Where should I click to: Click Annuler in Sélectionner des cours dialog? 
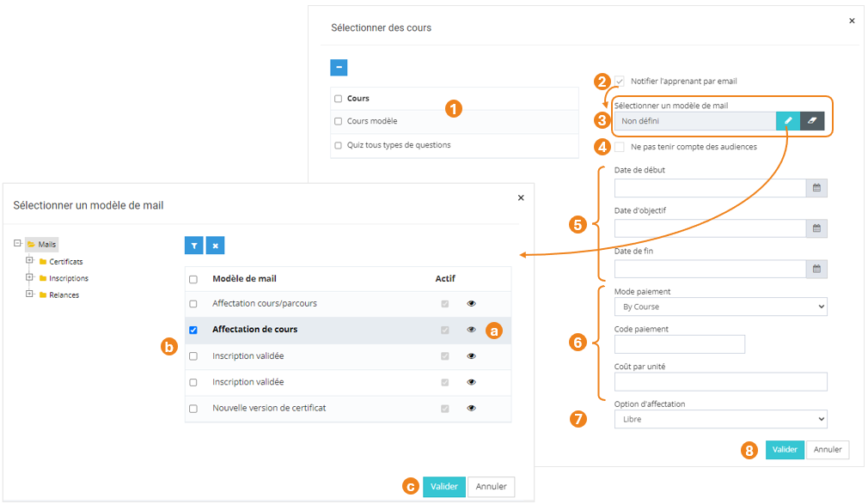click(x=828, y=450)
